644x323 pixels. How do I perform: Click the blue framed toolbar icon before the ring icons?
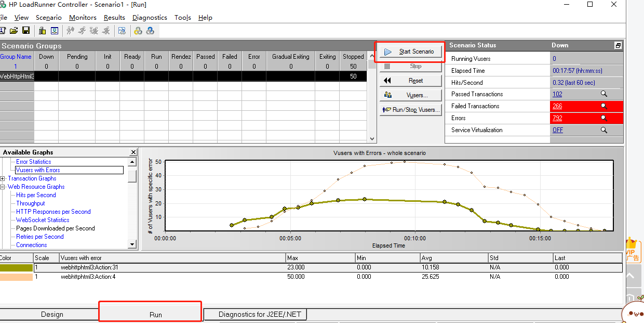pos(122,31)
